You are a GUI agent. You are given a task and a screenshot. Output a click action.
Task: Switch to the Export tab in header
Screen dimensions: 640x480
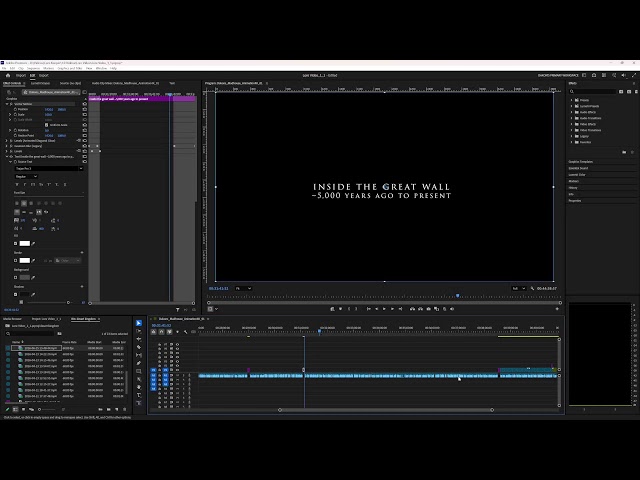(44, 75)
